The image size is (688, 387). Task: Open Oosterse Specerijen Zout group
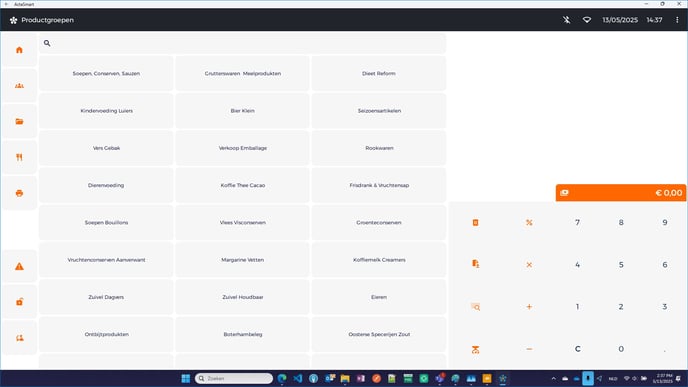379,334
